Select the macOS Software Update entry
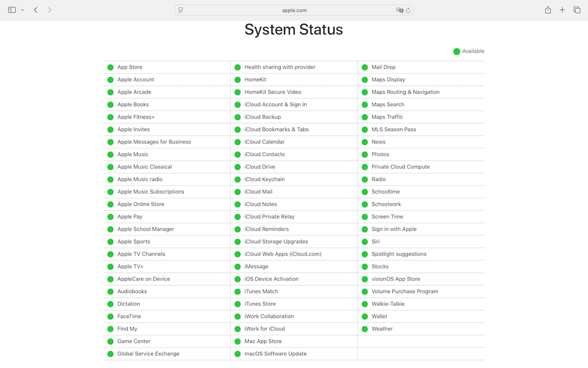Screen dimensions: 588x368 275,354
